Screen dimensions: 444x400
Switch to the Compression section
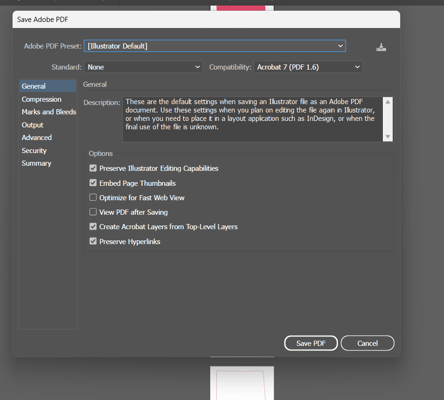(41, 99)
